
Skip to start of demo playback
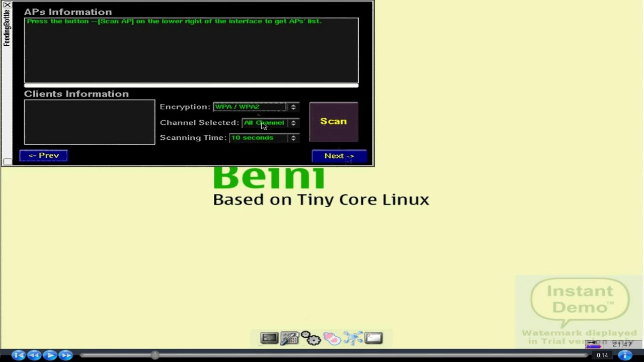18,355
